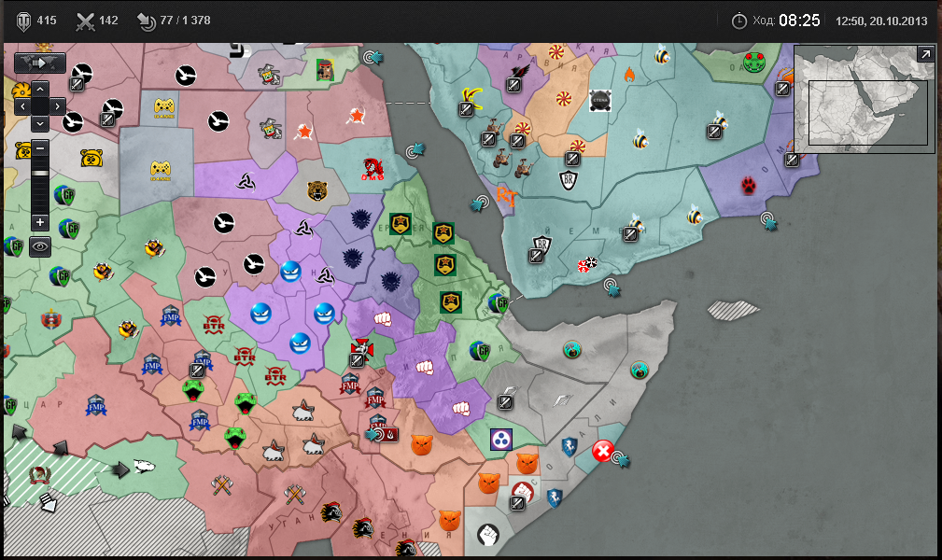
Task: Select the orange RT clan emblem
Action: pos(506,197)
